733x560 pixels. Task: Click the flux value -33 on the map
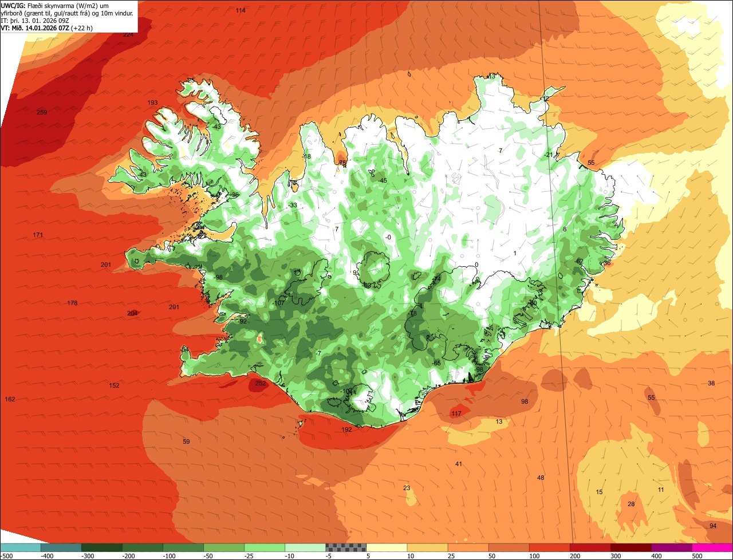pyautogui.click(x=293, y=205)
